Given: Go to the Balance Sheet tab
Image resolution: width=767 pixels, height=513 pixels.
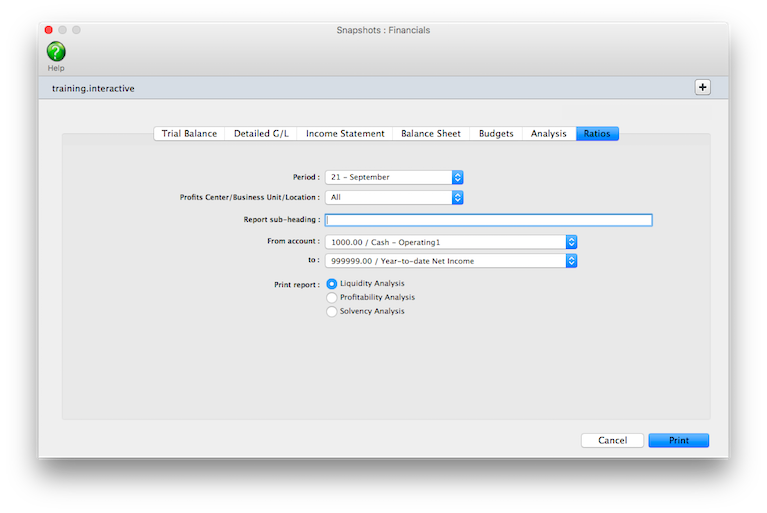Looking at the screenshot, I should (x=431, y=134).
